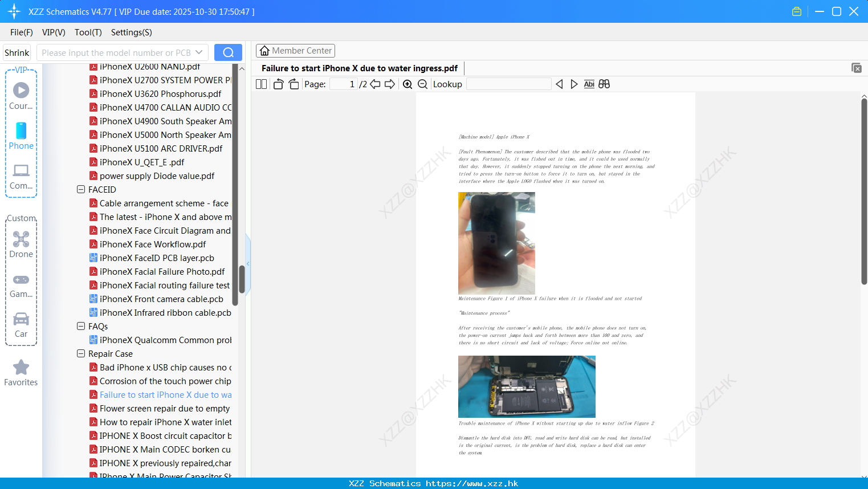Image resolution: width=868 pixels, height=489 pixels.
Task: Select the Failure to start iPhone X tab
Action: pyautogui.click(x=360, y=68)
